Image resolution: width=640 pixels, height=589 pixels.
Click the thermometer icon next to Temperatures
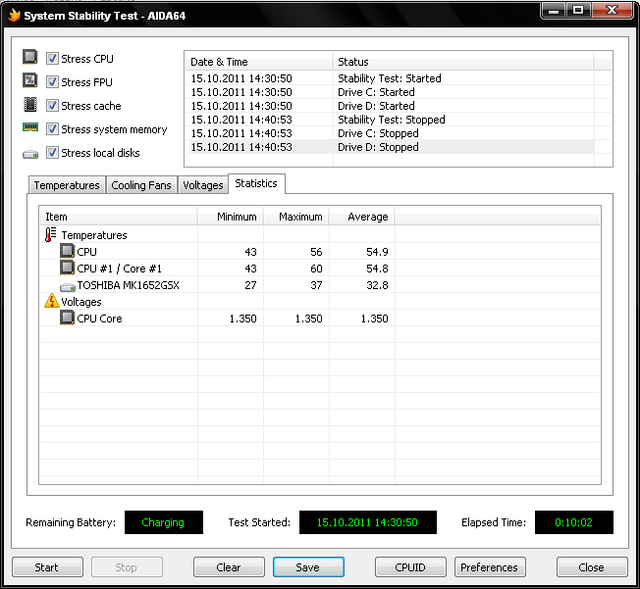52,235
